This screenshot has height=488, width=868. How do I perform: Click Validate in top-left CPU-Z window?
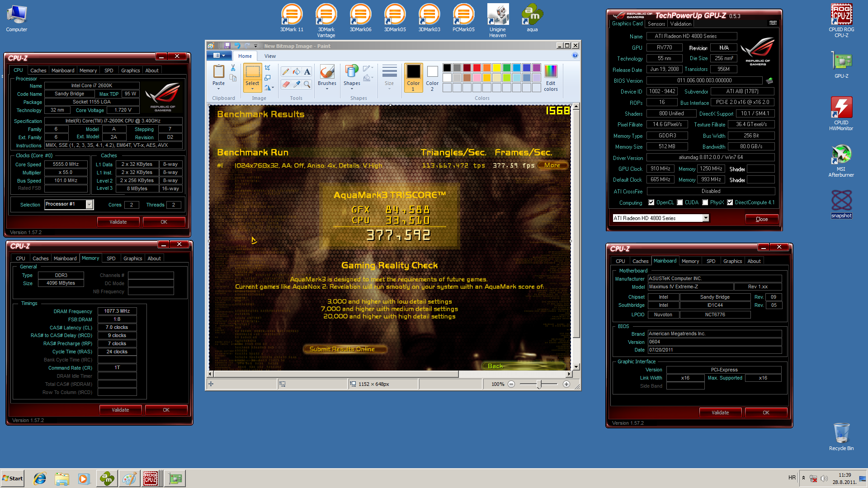(118, 222)
